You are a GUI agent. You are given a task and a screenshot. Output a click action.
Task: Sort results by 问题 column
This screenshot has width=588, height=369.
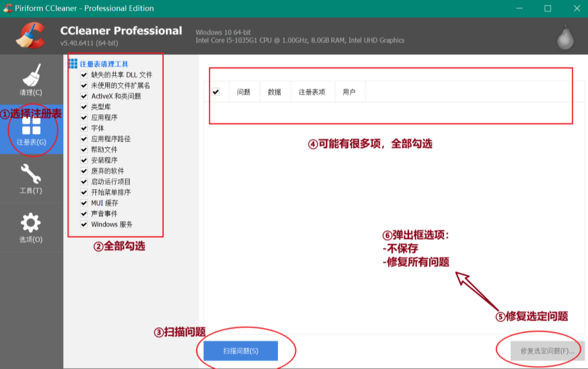[x=244, y=92]
